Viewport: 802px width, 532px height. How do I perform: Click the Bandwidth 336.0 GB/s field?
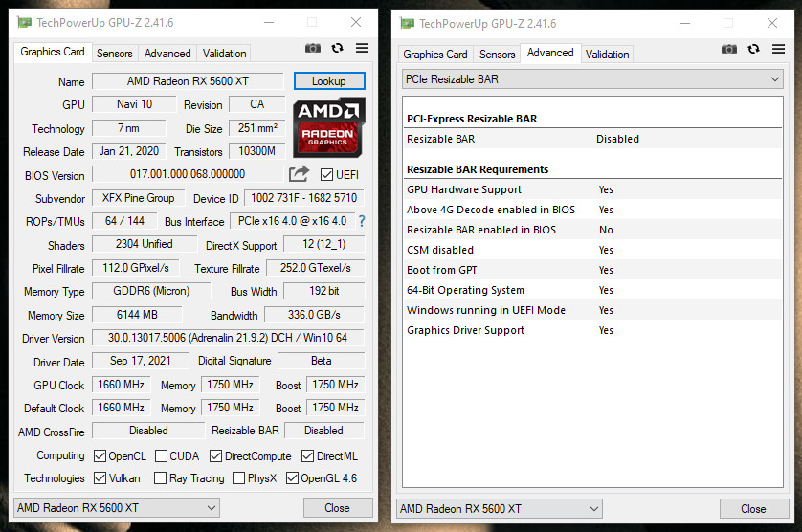[x=314, y=315]
